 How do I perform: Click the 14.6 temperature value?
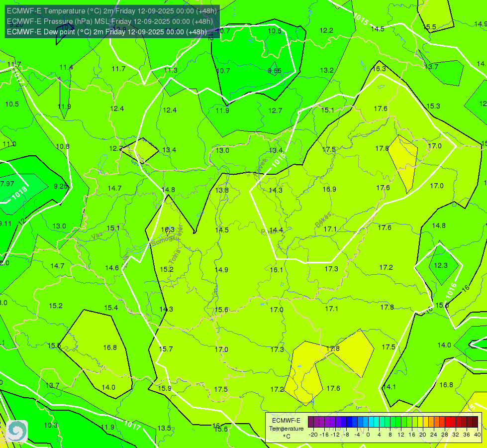(112, 268)
